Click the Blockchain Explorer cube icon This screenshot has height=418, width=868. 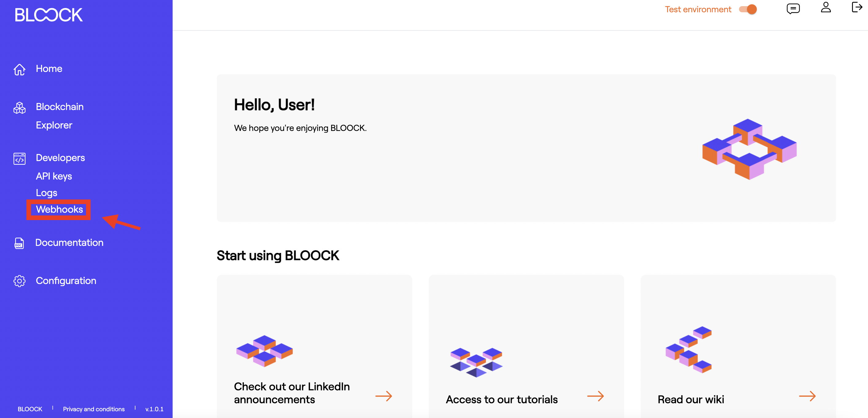[19, 108]
